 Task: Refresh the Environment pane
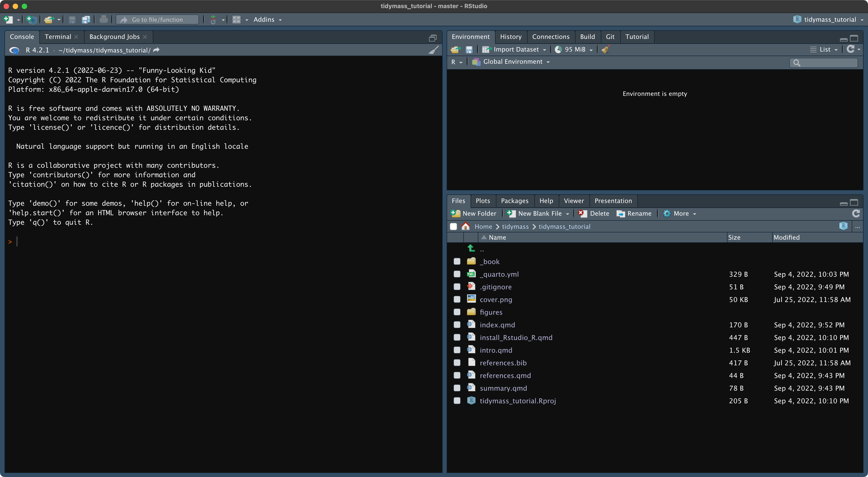[850, 49]
